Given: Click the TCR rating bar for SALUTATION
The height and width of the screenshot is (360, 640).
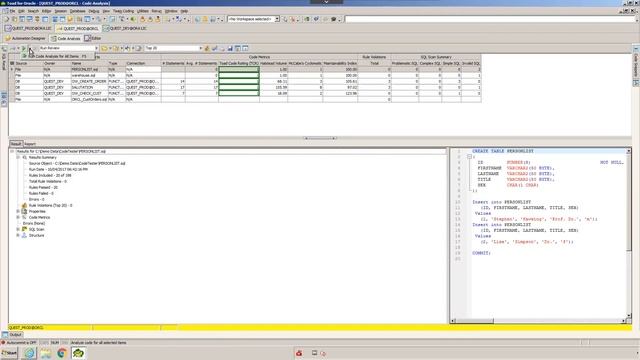Looking at the screenshot, I should coord(239,87).
